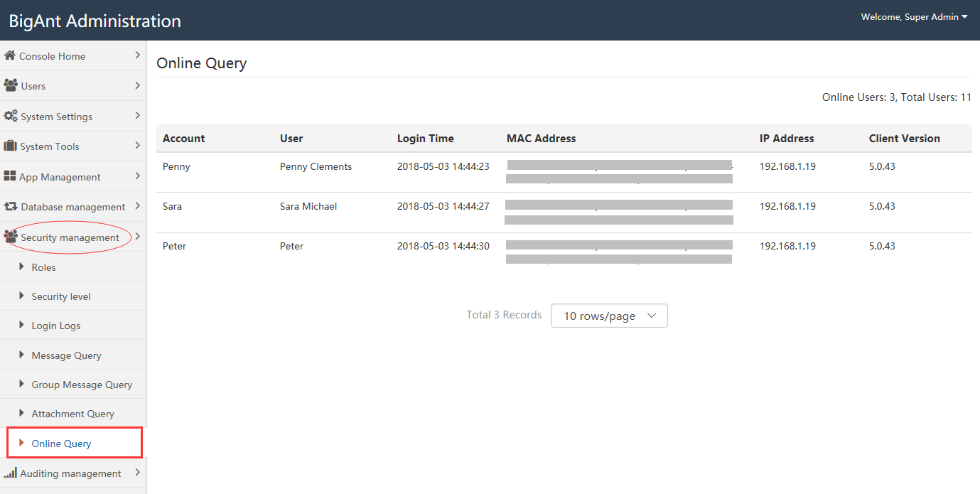The height and width of the screenshot is (494, 980).
Task: Open the Welcome Super Admin dropdown
Action: click(914, 17)
